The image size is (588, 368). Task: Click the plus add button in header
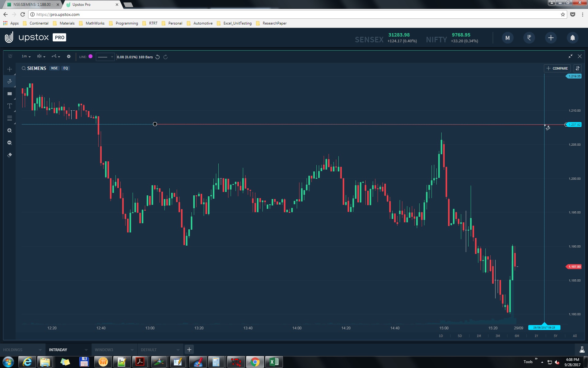(551, 38)
